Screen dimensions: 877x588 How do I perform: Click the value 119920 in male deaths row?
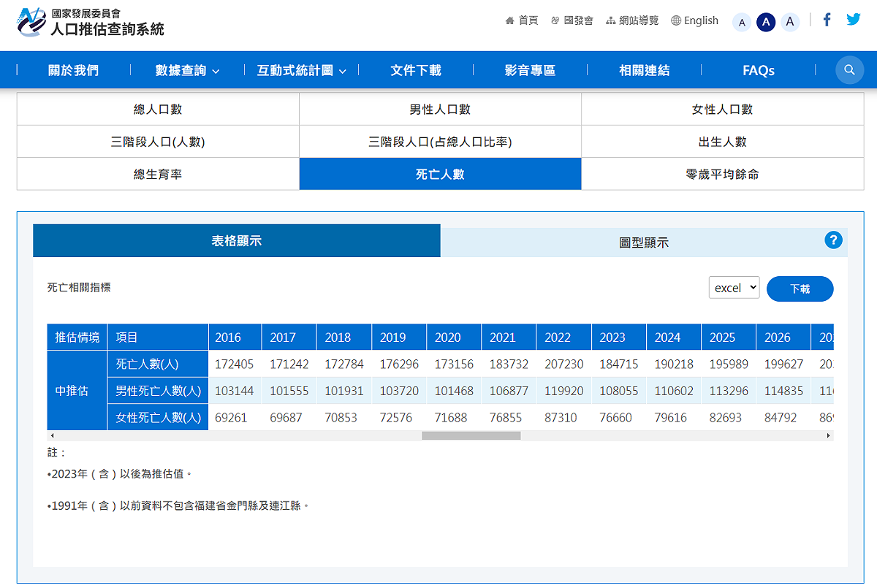563,391
